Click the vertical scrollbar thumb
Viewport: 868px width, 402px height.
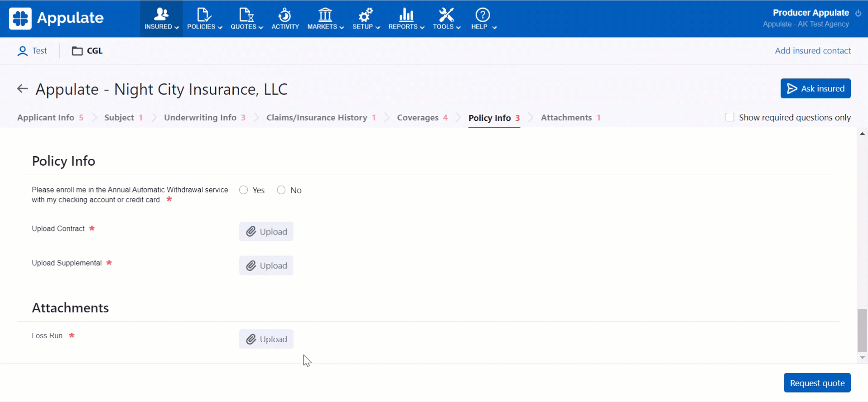point(862,330)
